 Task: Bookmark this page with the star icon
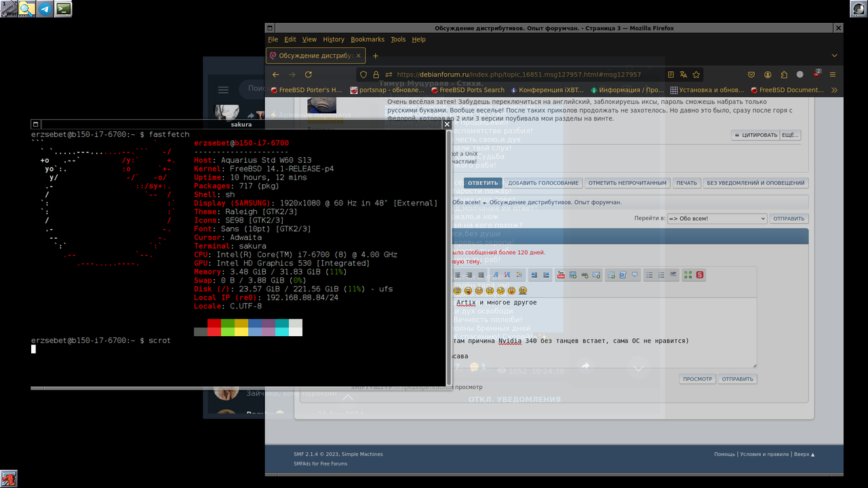[696, 75]
